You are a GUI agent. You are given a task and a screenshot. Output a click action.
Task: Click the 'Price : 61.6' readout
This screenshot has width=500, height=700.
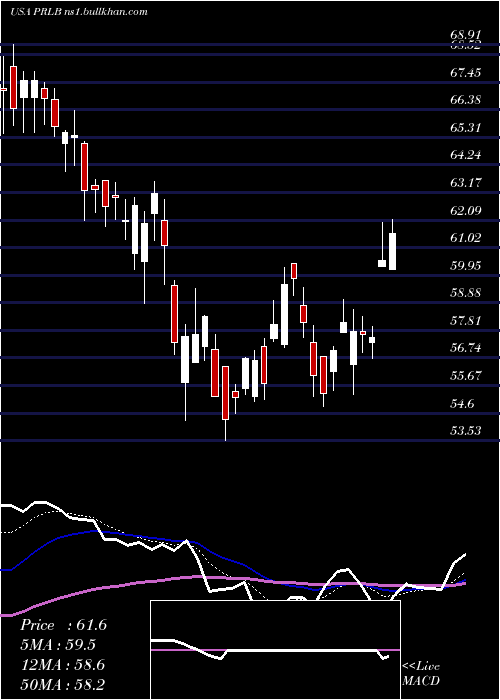[63, 625]
